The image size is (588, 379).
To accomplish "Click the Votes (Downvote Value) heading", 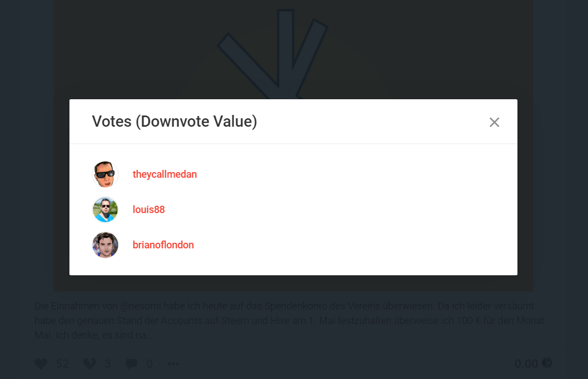I will pyautogui.click(x=174, y=121).
